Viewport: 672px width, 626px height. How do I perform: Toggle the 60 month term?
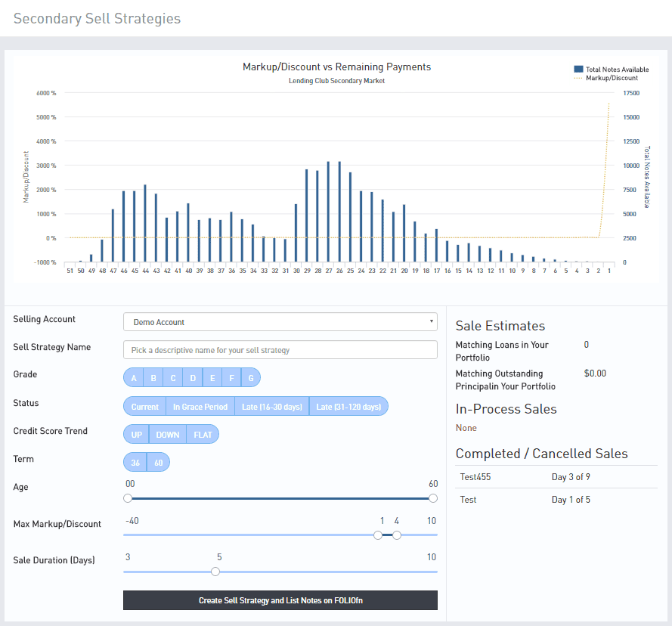(159, 463)
